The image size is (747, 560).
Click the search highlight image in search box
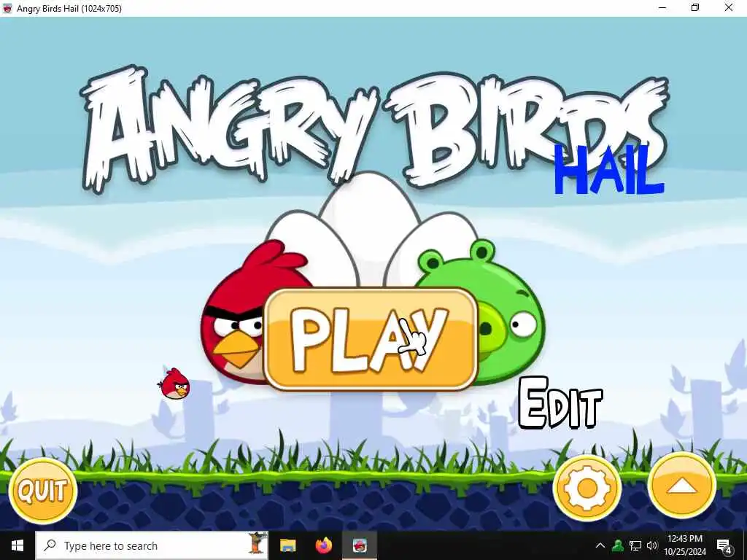click(258, 544)
